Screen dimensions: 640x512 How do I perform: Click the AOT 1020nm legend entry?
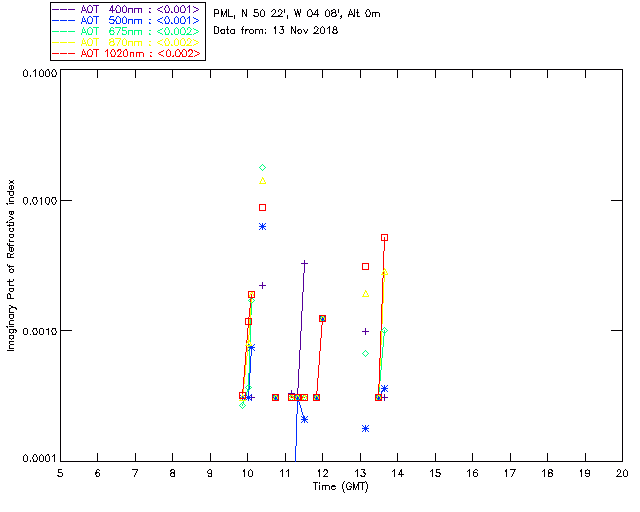click(127, 53)
